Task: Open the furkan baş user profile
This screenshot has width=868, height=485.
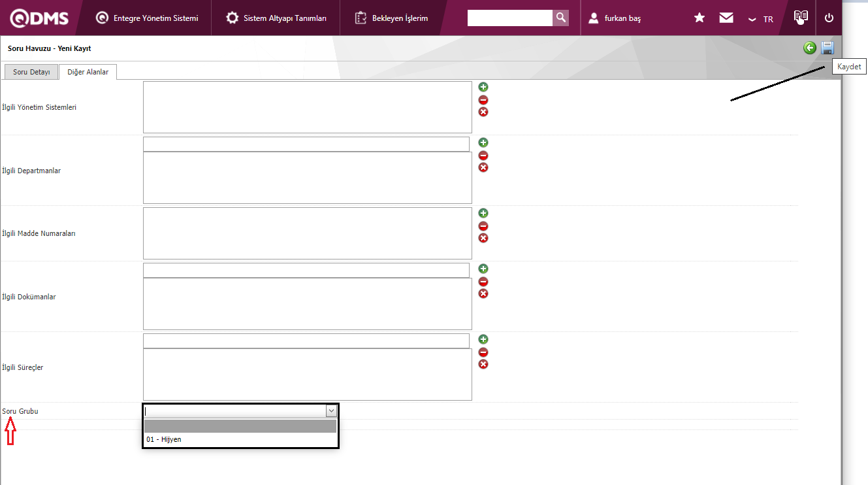Action: (615, 18)
